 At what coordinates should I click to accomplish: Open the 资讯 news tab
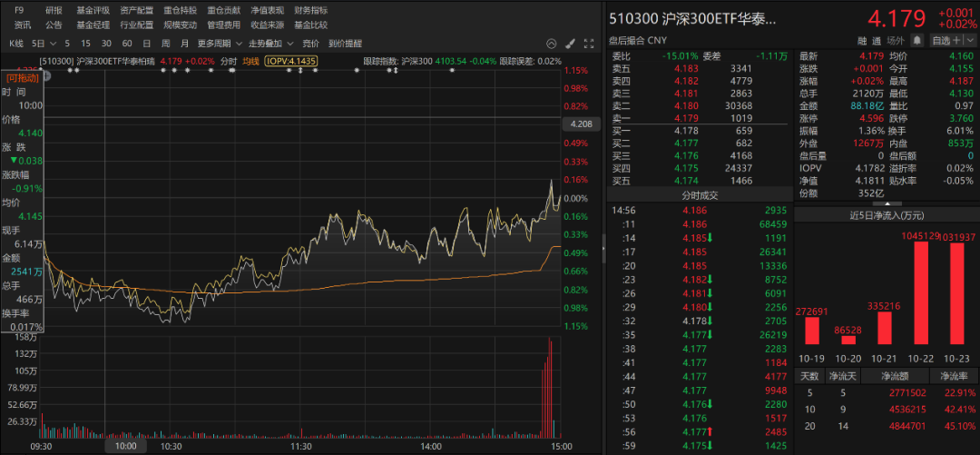23,25
